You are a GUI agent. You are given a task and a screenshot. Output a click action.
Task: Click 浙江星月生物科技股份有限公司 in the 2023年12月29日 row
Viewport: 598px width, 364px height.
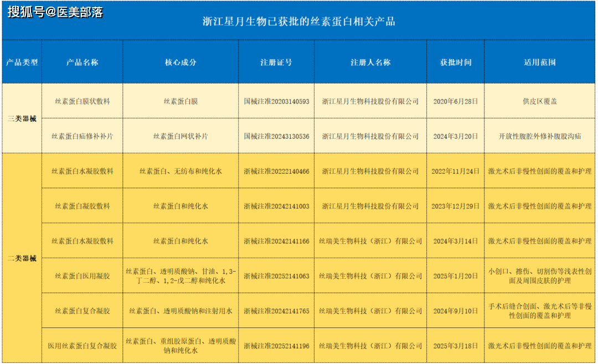[370, 206]
